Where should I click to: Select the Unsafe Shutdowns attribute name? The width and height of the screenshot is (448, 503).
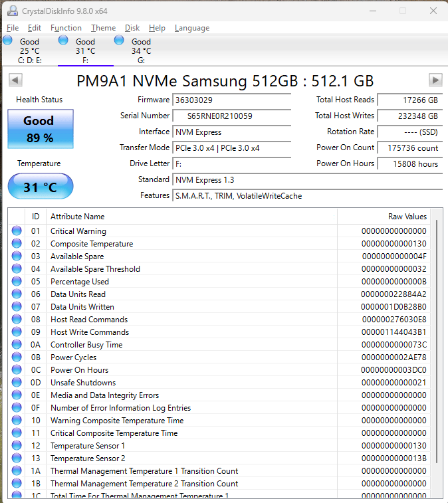(x=83, y=383)
